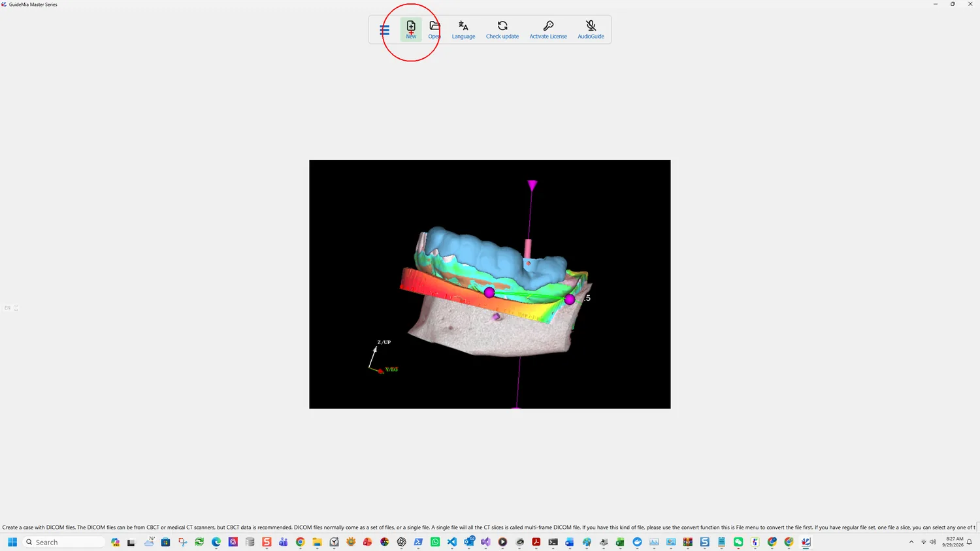Image resolution: width=980 pixels, height=551 pixels.
Task: Click the Open case folder icon
Action: [x=434, y=30]
